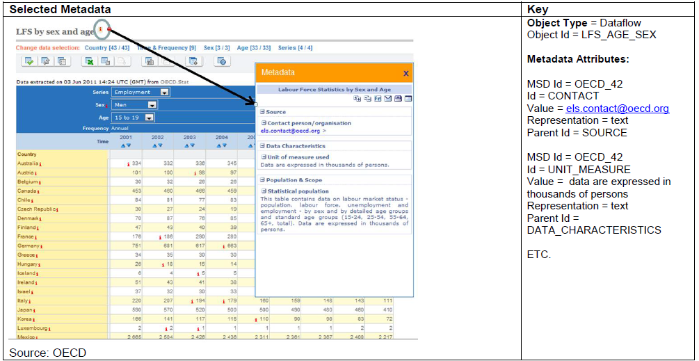
Task: Click the red flag beside Korea value 110
Action: pyautogui.click(x=255, y=319)
